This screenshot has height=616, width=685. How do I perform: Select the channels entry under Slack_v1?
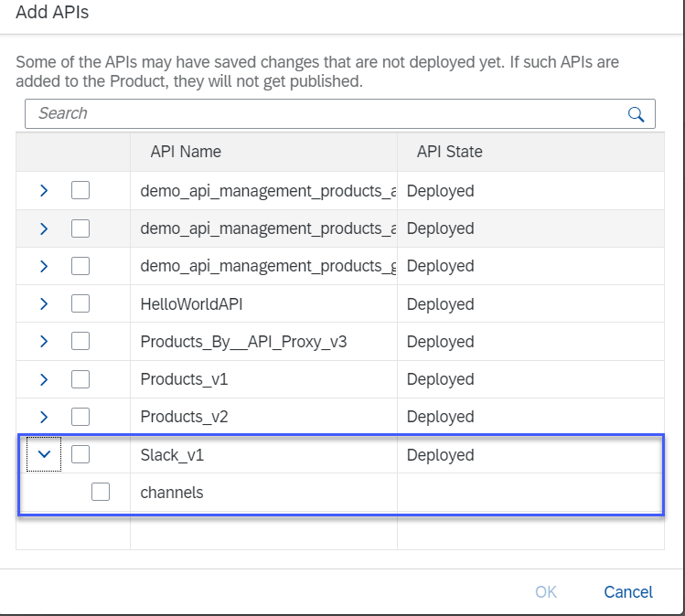(x=172, y=493)
